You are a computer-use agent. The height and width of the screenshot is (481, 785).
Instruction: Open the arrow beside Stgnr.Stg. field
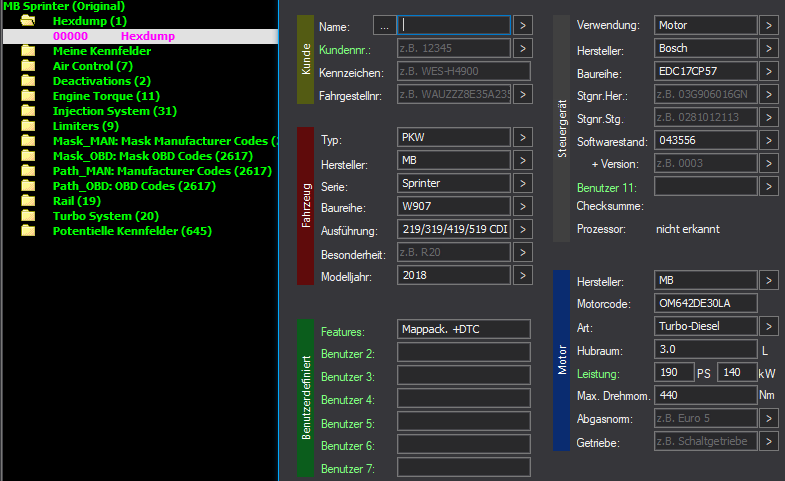point(769,118)
